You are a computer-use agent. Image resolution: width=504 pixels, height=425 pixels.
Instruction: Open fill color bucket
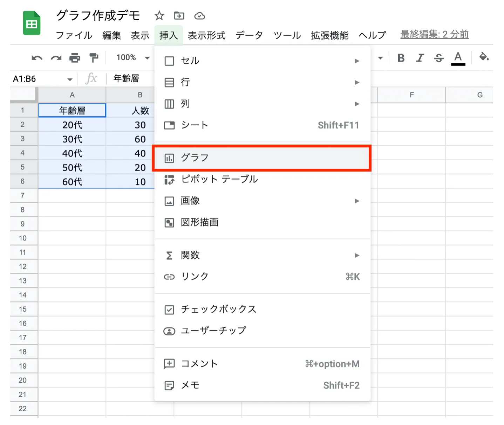pos(484,57)
